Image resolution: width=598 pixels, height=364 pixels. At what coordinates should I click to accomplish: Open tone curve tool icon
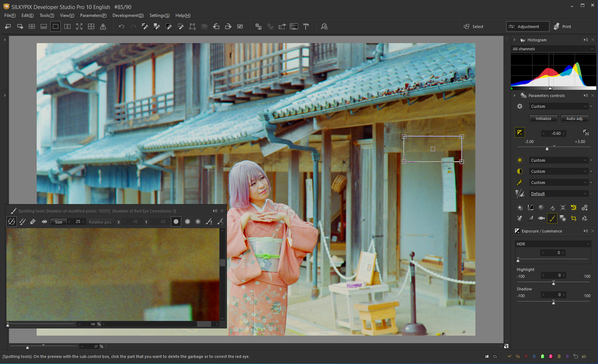[x=530, y=208]
